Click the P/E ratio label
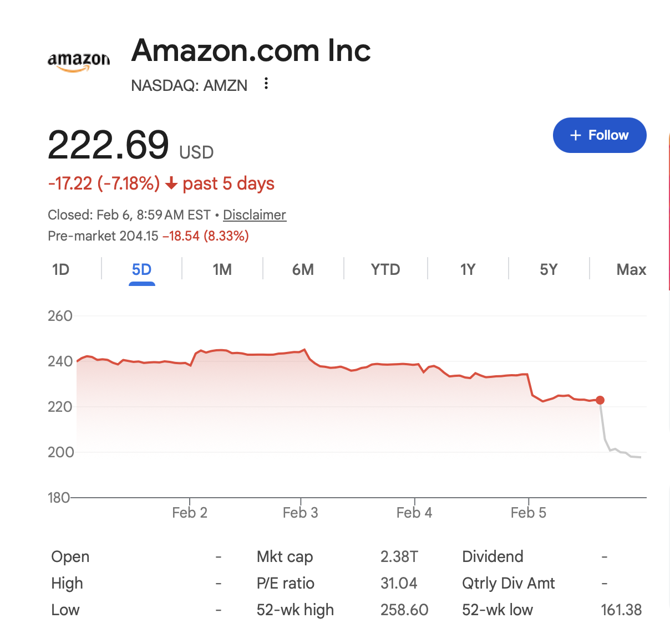The width and height of the screenshot is (670, 644). coord(285,583)
